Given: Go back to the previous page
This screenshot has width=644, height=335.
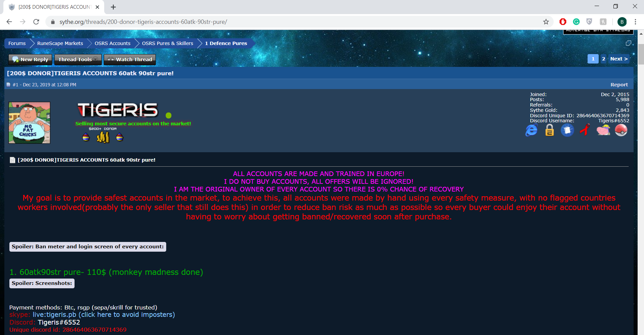Looking at the screenshot, I should tap(9, 22).
